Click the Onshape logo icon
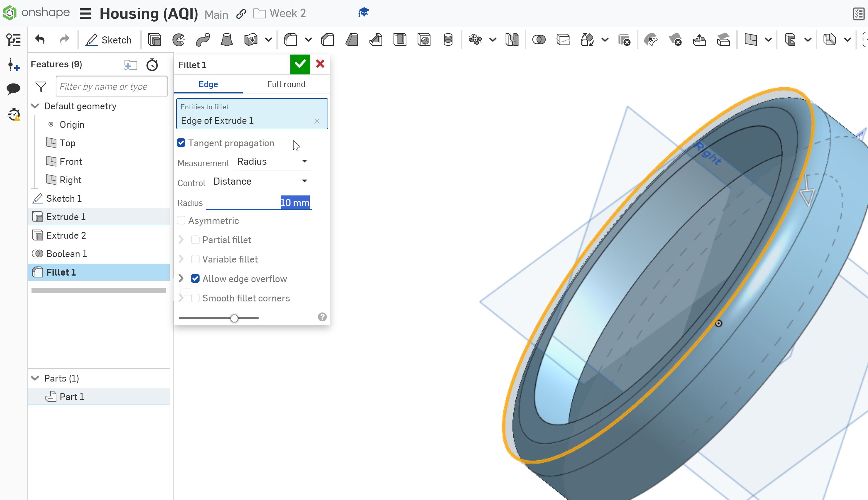The height and width of the screenshot is (500, 868). [10, 13]
